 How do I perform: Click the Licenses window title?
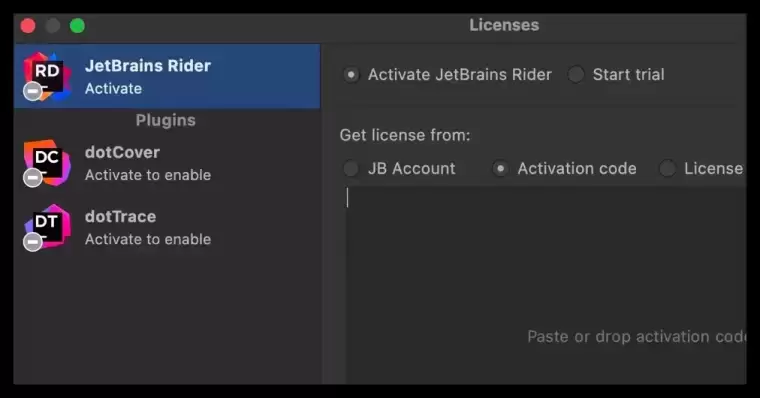tap(504, 25)
